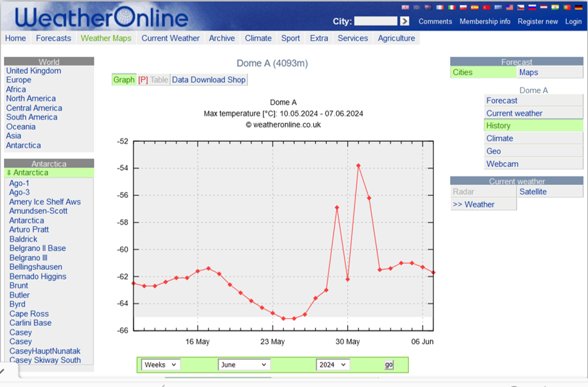Image resolution: width=588 pixels, height=387 pixels.
Task: Open Bellingshausen station link
Action: [35, 266]
